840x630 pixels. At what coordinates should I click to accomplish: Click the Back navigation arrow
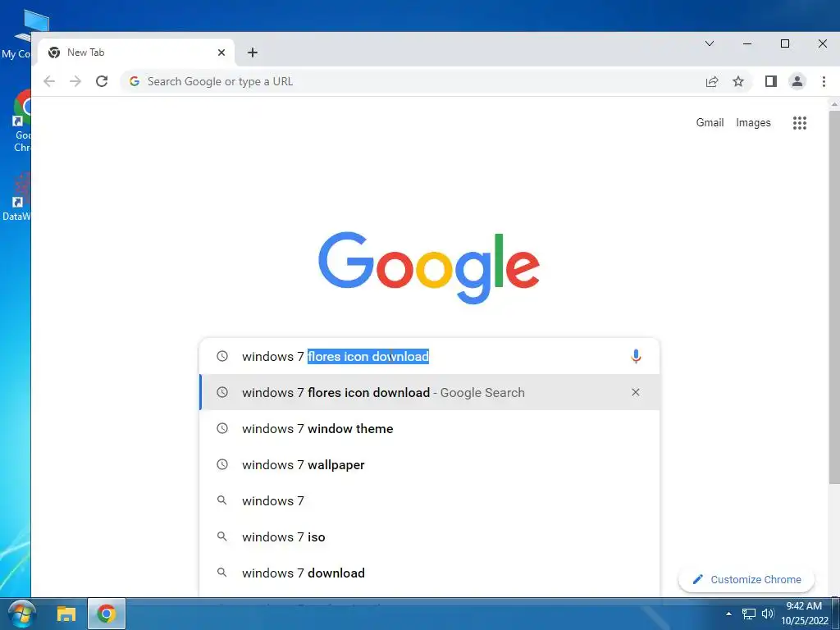[x=49, y=81]
